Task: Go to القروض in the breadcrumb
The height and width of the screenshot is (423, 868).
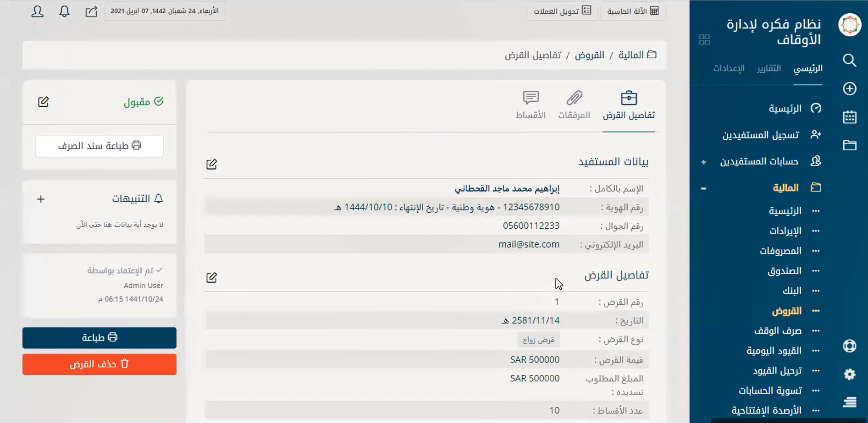Action: pyautogui.click(x=589, y=55)
